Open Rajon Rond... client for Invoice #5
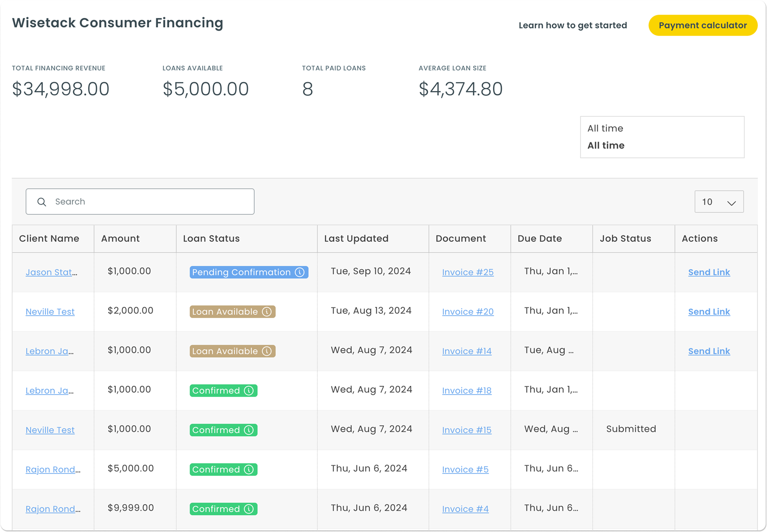 coord(53,469)
